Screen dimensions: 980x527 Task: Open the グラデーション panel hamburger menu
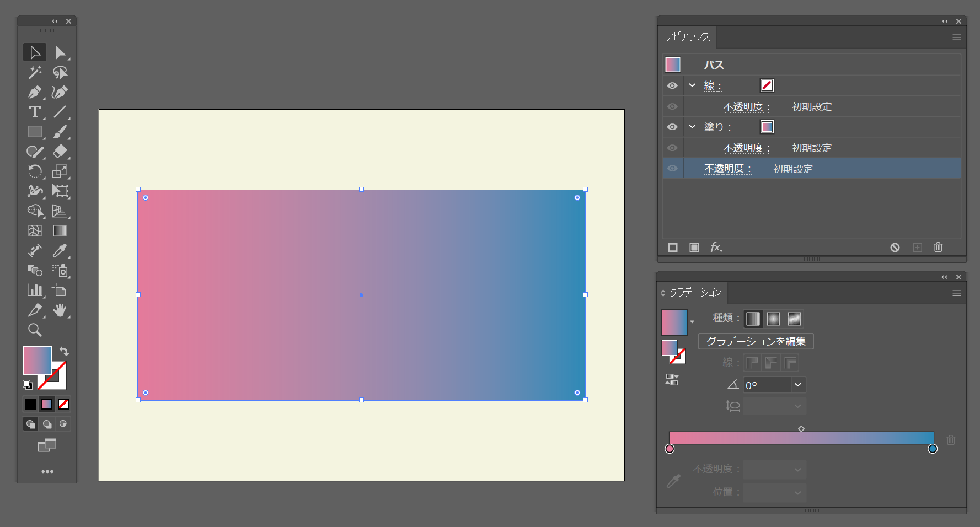coord(956,293)
